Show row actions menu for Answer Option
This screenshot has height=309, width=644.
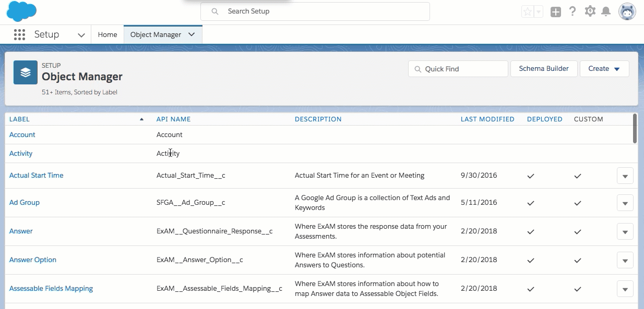tap(625, 260)
